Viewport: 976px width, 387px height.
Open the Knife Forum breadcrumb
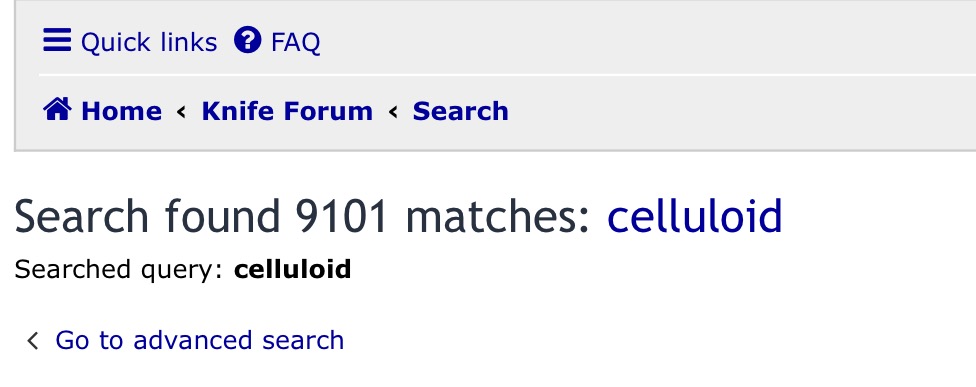(287, 111)
